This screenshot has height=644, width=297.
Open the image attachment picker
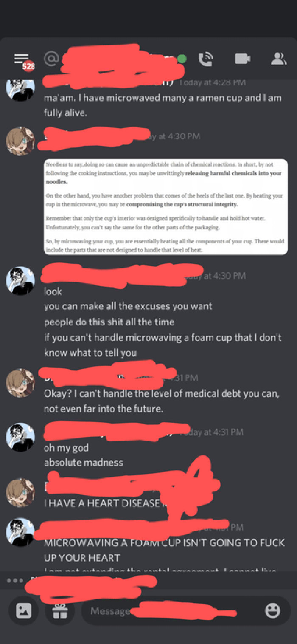point(24,610)
